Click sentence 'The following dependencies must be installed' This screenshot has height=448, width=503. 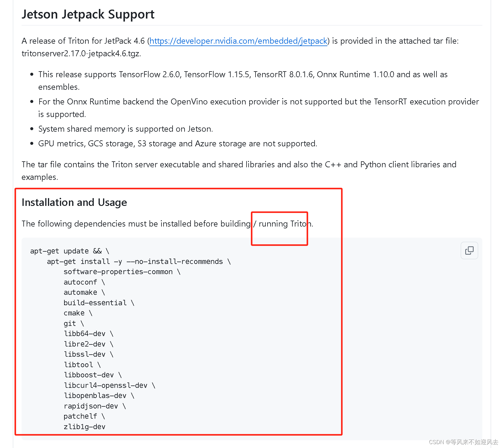click(167, 224)
